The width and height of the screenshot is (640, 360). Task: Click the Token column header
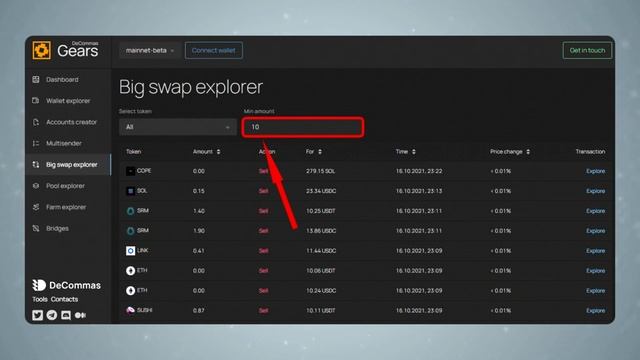tap(133, 152)
